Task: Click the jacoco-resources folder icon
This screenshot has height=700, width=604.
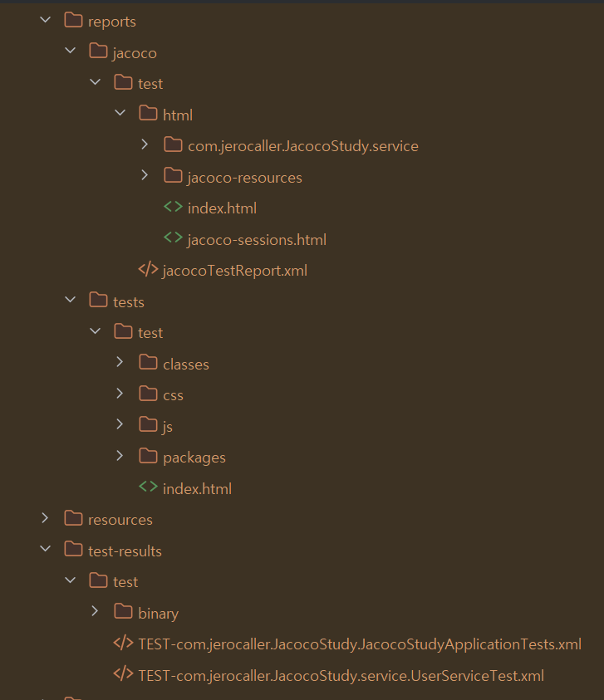Action: point(173,177)
